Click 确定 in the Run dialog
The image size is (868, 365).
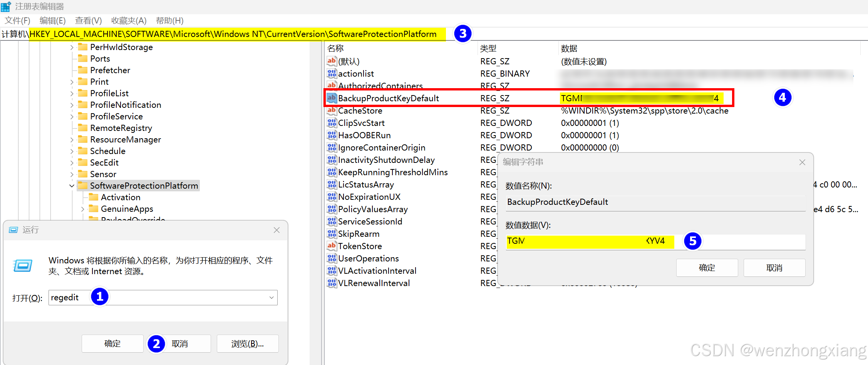pos(112,343)
